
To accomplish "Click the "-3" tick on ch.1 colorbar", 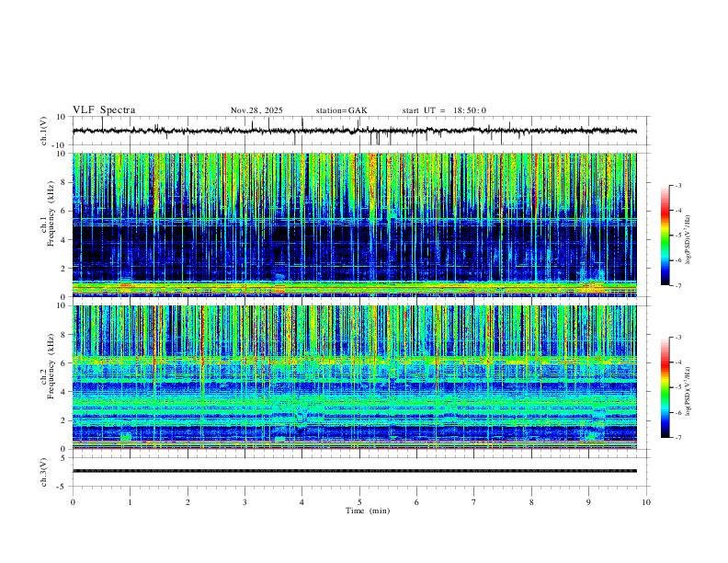I will [677, 185].
